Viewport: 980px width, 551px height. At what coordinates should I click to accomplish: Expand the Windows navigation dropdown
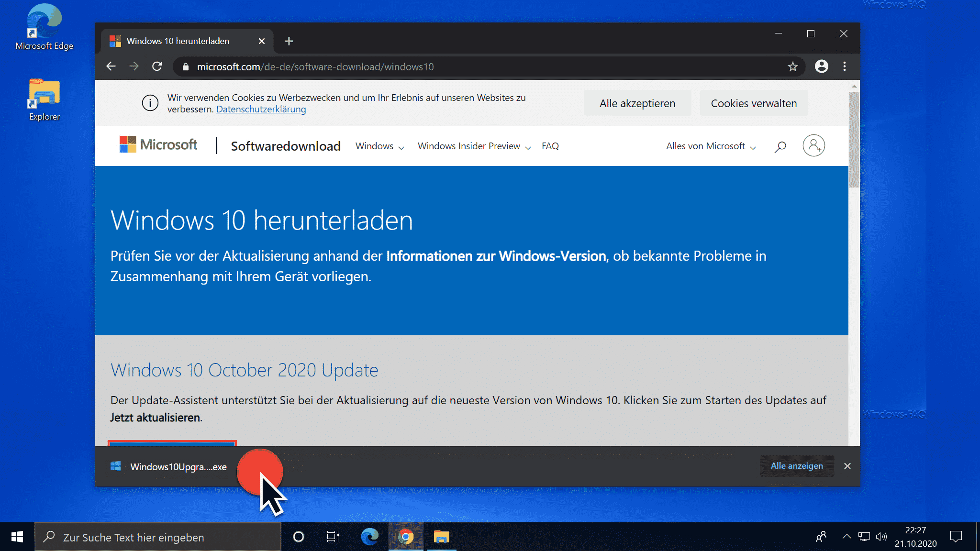[x=380, y=146]
